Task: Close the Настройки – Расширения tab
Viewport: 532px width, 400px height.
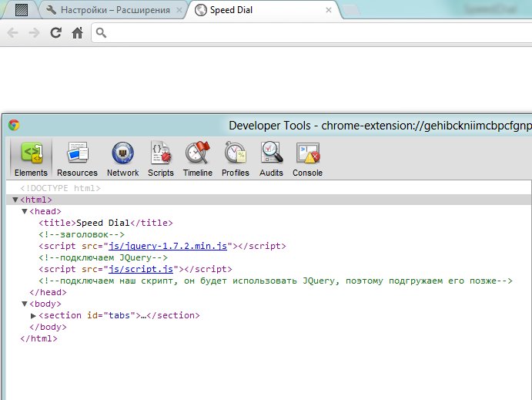Action: pos(179,10)
